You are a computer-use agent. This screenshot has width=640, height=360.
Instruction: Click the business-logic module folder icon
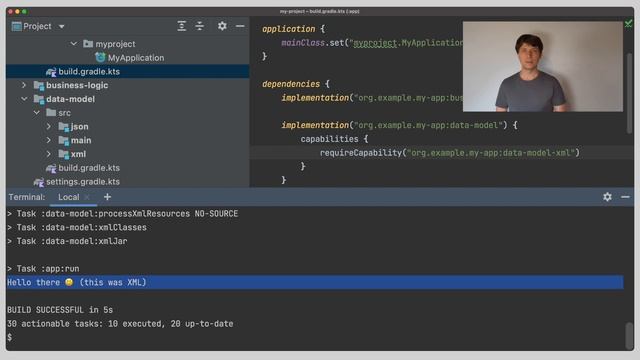pyautogui.click(x=39, y=85)
